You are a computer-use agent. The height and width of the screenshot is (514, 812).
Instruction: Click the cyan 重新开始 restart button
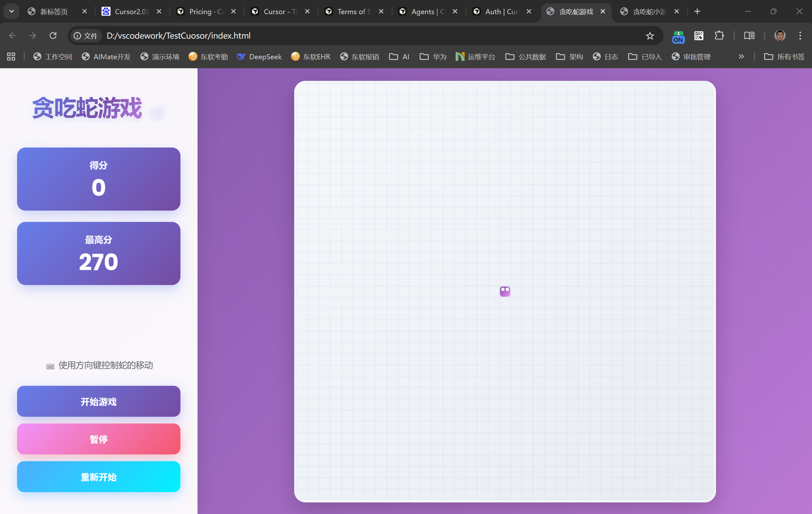pos(99,477)
